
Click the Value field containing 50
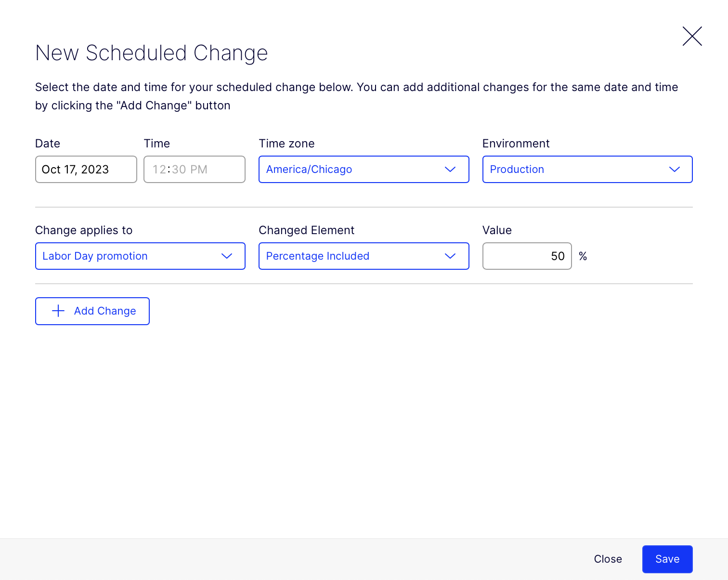click(x=527, y=256)
